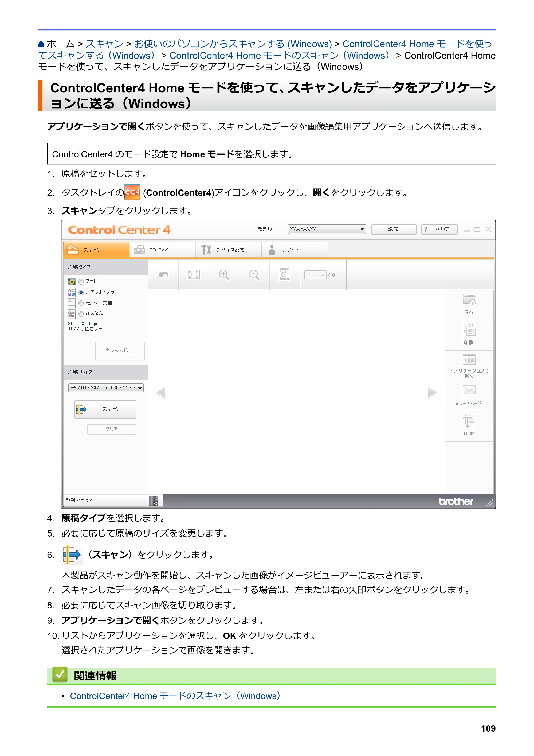Click the home icon in breadcrumb
Image resolution: width=534 pixels, height=756 pixels.
point(41,44)
